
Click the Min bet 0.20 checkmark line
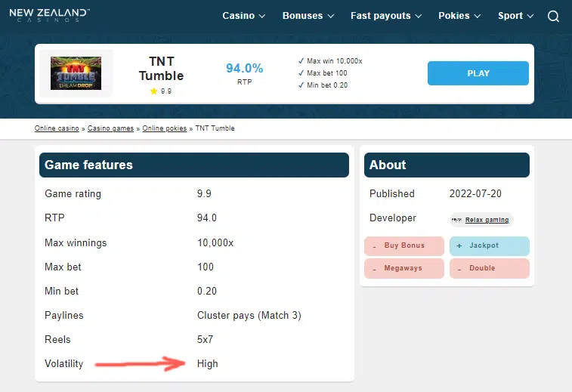323,85
